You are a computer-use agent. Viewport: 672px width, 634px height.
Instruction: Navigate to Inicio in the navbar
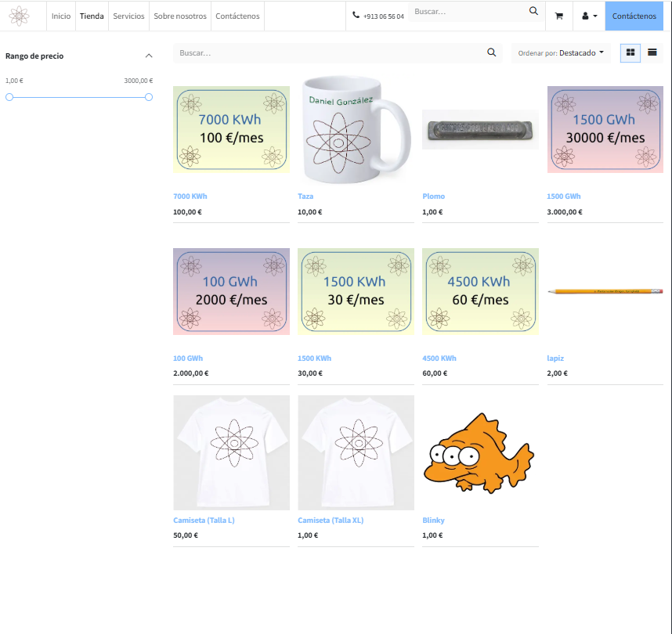[61, 16]
